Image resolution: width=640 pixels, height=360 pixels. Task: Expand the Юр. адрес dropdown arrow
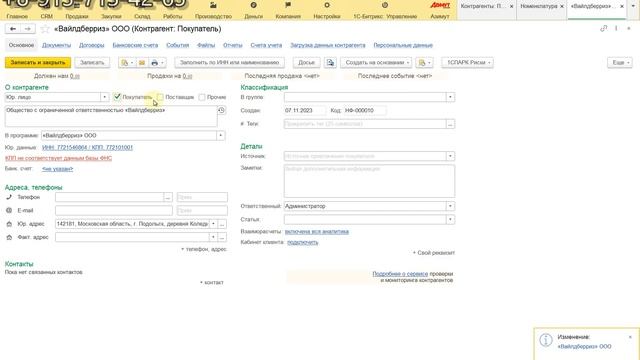point(213,224)
